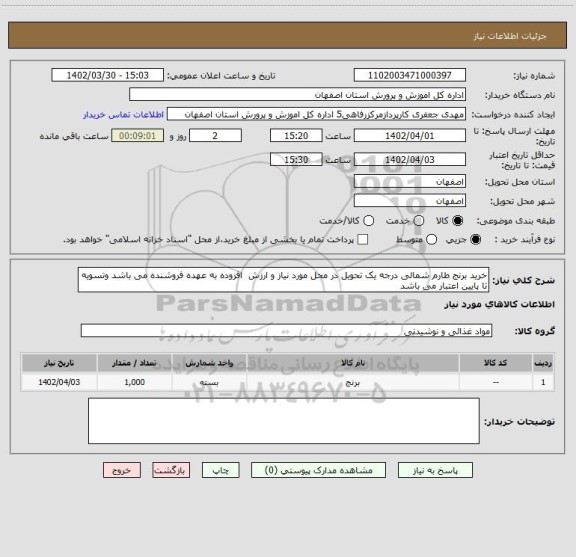Screen dimensions: 576x557
Task: Select the متوسط purchase type radio
Action: tap(431, 240)
